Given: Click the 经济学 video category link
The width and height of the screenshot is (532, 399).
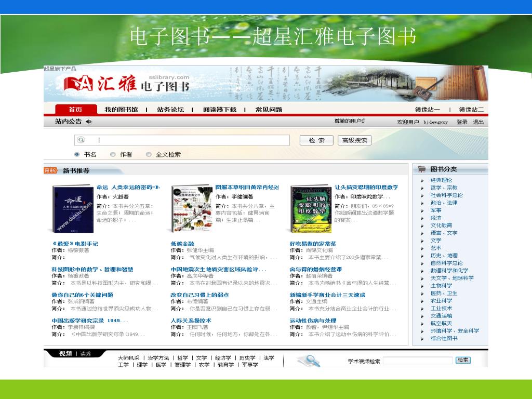Looking at the screenshot, I should [223, 358].
